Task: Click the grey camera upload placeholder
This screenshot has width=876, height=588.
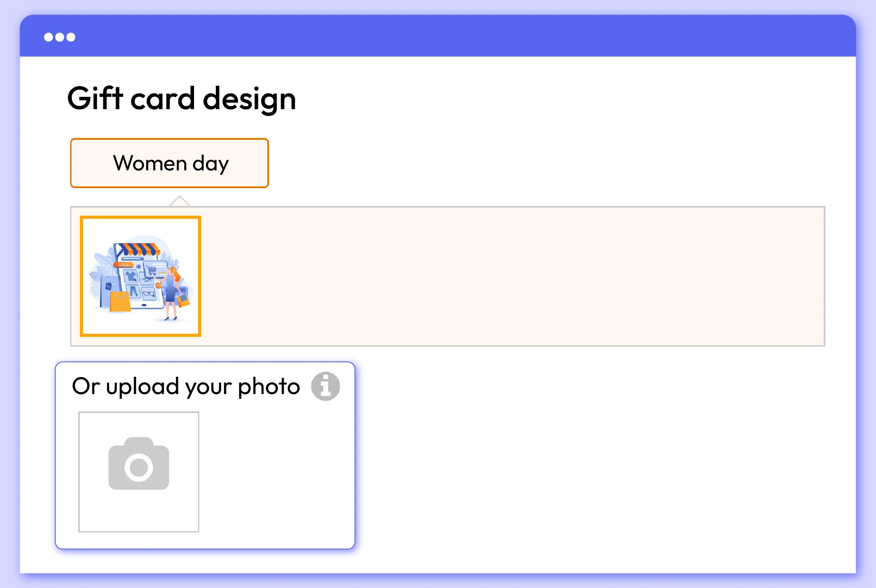Action: coord(139,472)
